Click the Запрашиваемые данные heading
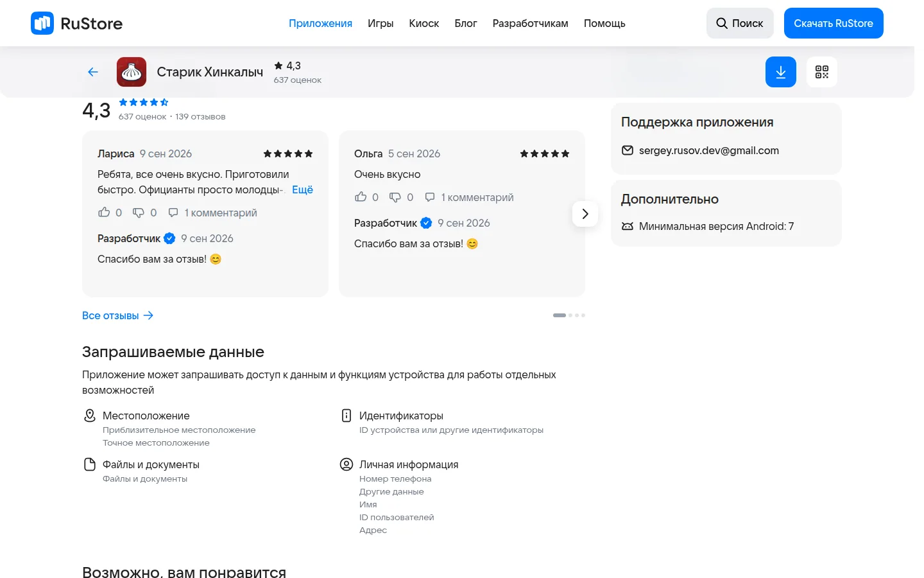The height and width of the screenshot is (578, 924). tap(173, 352)
